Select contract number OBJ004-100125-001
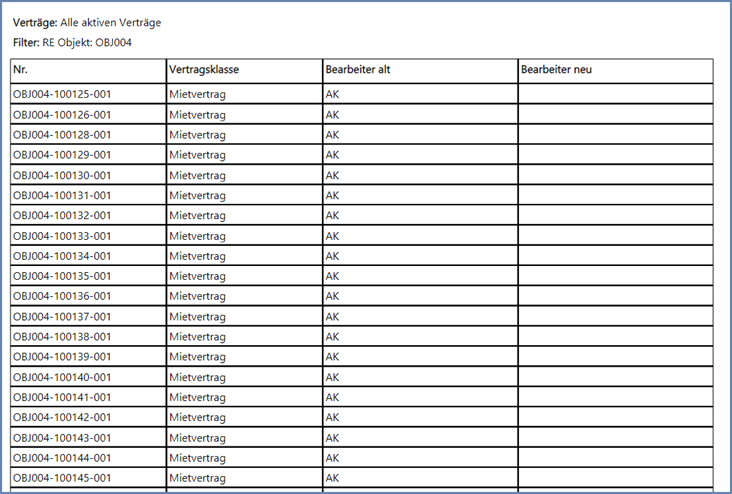732x494 pixels. coord(62,94)
